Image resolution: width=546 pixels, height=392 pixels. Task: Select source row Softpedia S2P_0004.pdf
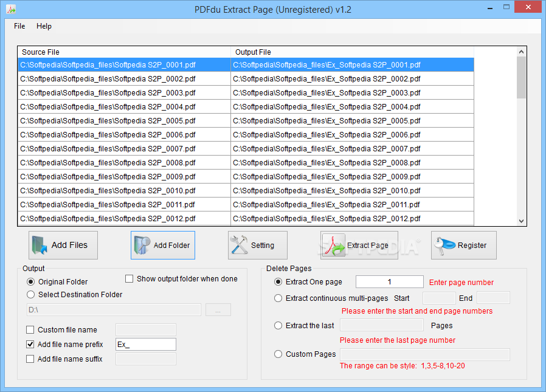pyautogui.click(x=124, y=106)
